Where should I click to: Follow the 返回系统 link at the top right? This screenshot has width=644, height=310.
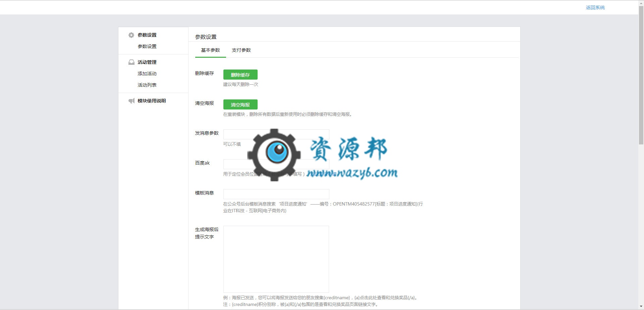tap(595, 7)
